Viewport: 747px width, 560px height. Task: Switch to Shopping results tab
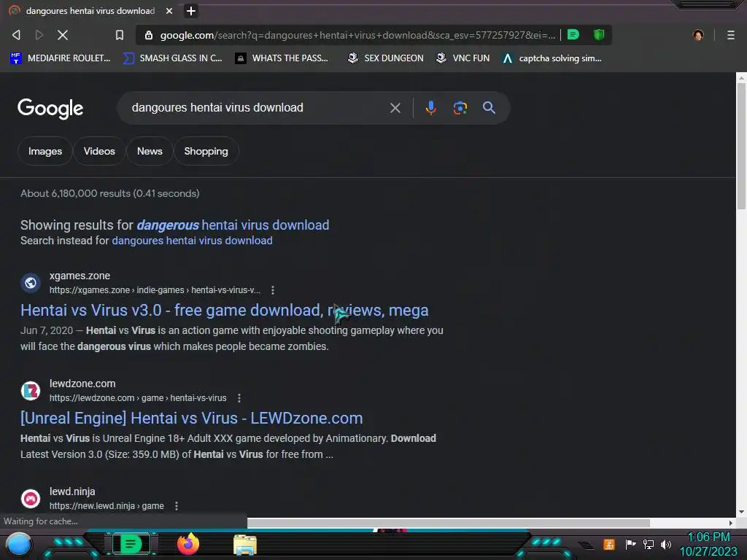[206, 151]
